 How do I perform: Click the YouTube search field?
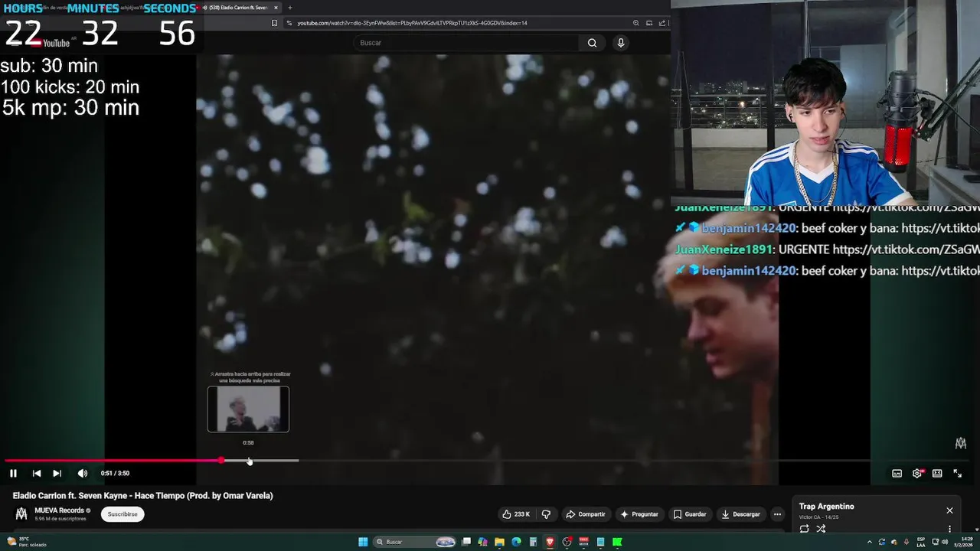coord(467,43)
